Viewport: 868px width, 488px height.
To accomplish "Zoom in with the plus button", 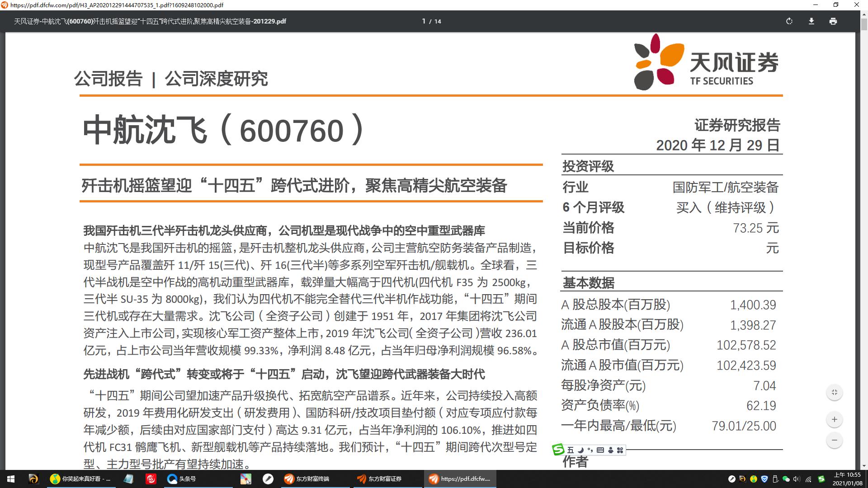I will [835, 419].
